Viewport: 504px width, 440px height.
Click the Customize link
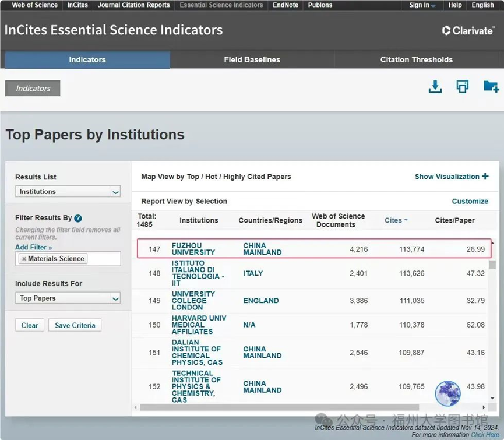pos(470,201)
